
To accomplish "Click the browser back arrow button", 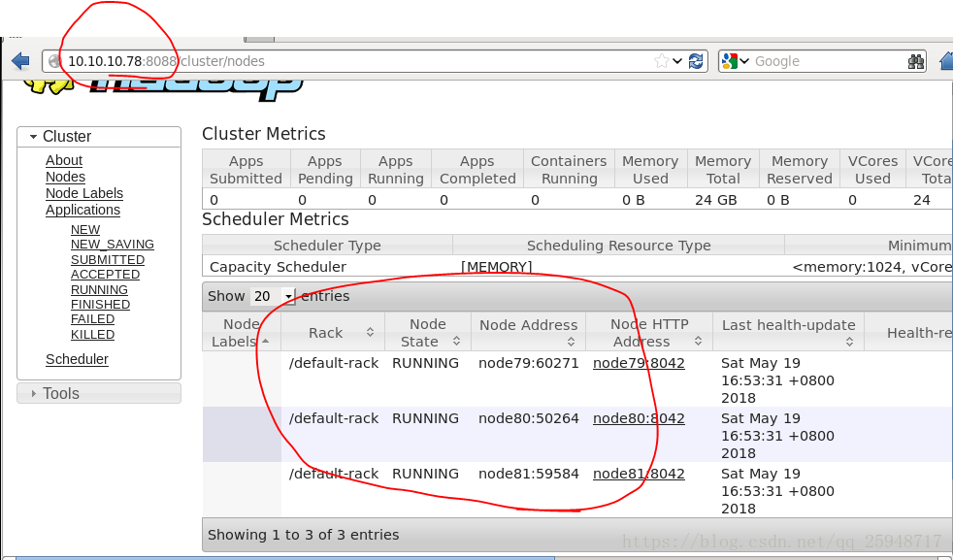I will point(19,61).
